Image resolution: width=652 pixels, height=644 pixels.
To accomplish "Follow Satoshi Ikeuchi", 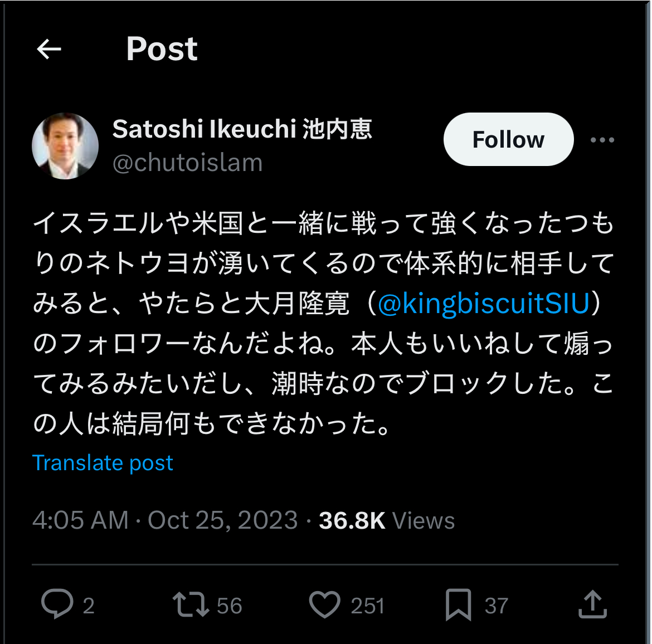I will (x=509, y=139).
